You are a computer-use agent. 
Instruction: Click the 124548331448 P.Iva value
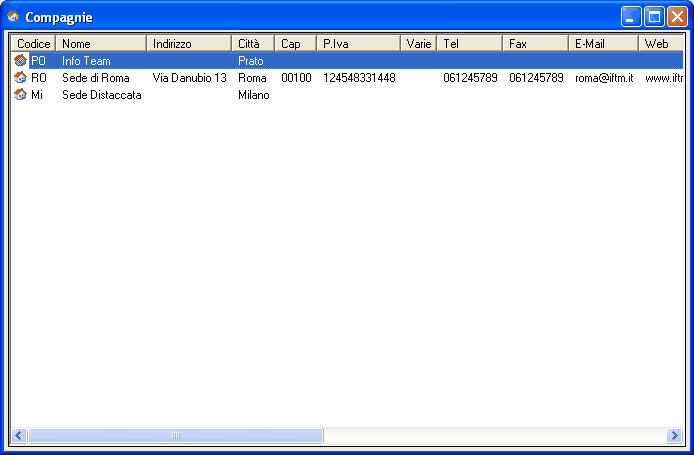click(x=359, y=78)
